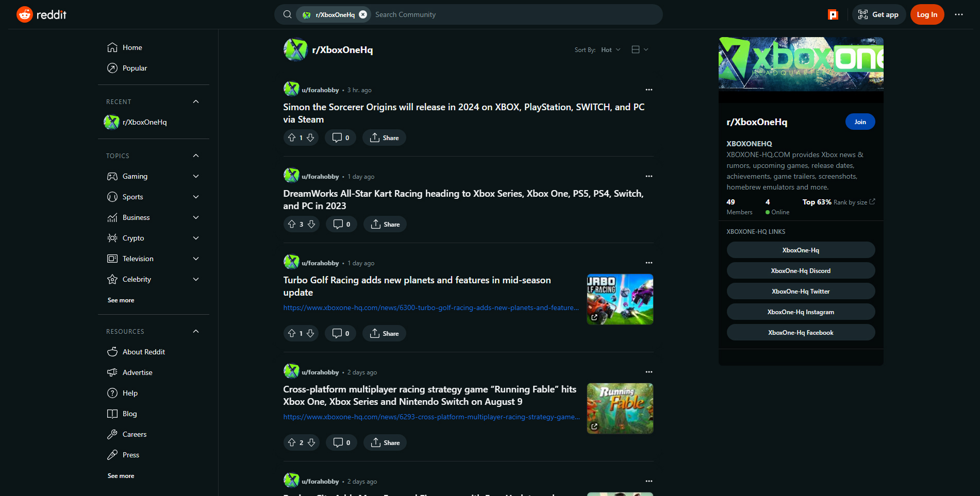Change the post layout view dropdown
This screenshot has width=980, height=496.
pyautogui.click(x=640, y=49)
